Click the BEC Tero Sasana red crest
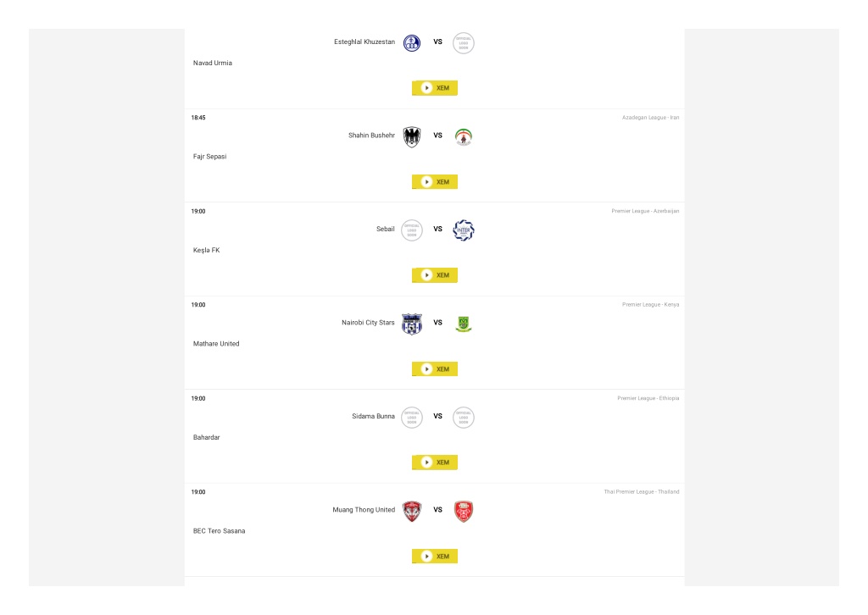868x615 pixels. click(x=464, y=512)
